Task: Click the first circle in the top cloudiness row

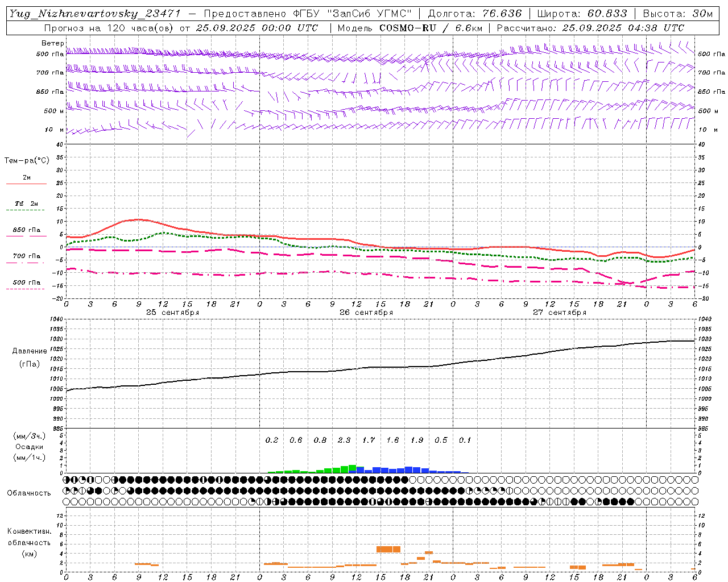Action: pos(67,480)
